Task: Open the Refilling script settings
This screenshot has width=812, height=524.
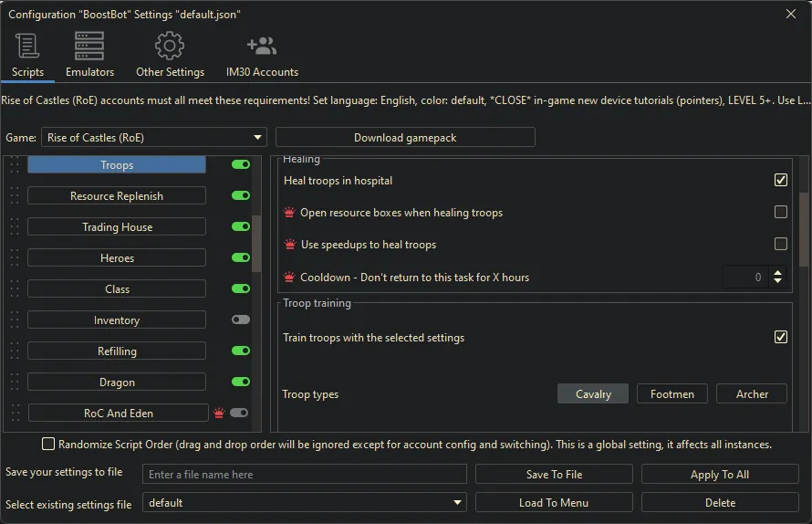Action: coord(117,351)
